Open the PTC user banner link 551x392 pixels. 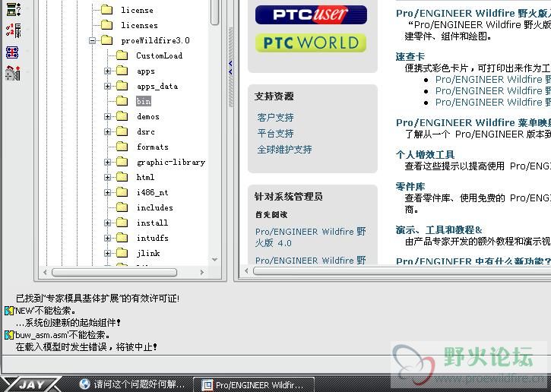pos(311,14)
